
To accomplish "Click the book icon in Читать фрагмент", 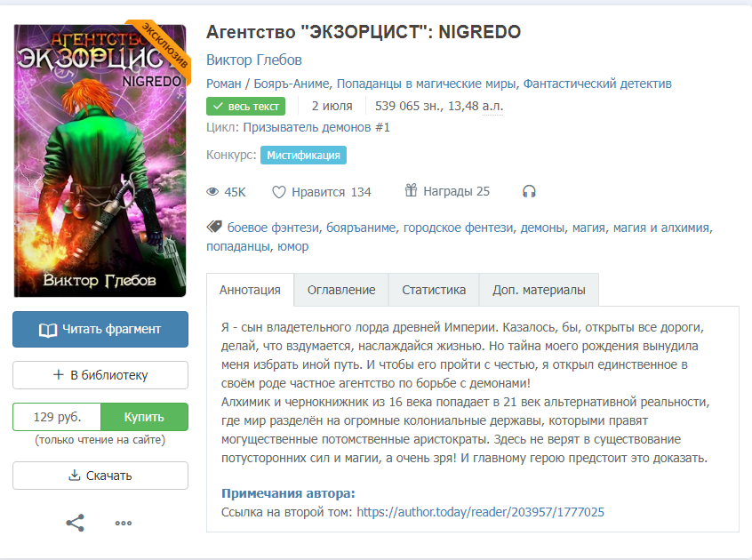I will pyautogui.click(x=48, y=330).
